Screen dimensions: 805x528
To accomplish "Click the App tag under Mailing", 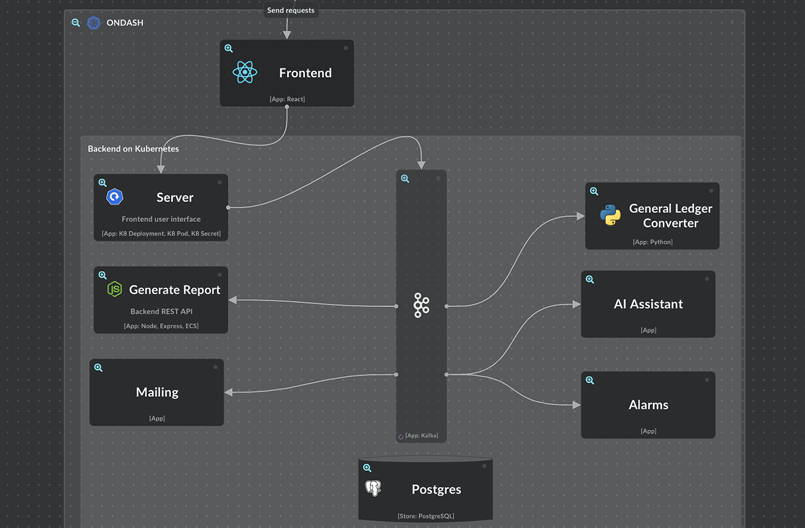I will point(157,419).
